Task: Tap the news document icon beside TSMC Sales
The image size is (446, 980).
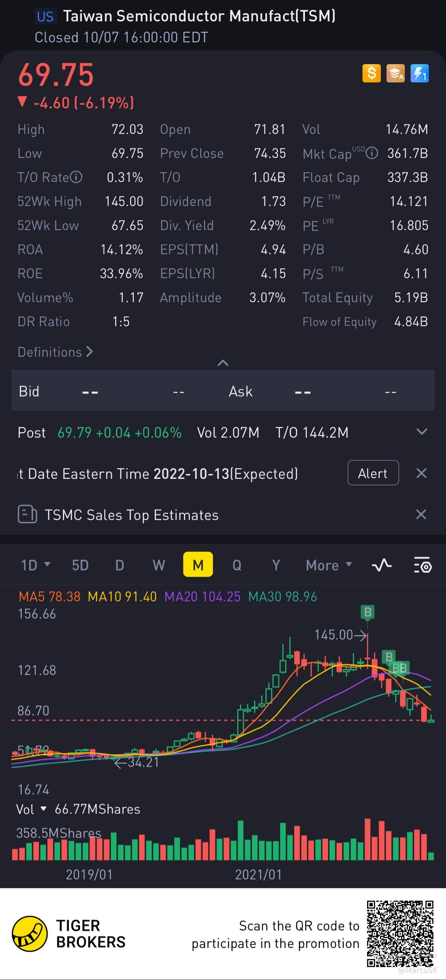Action: [27, 515]
